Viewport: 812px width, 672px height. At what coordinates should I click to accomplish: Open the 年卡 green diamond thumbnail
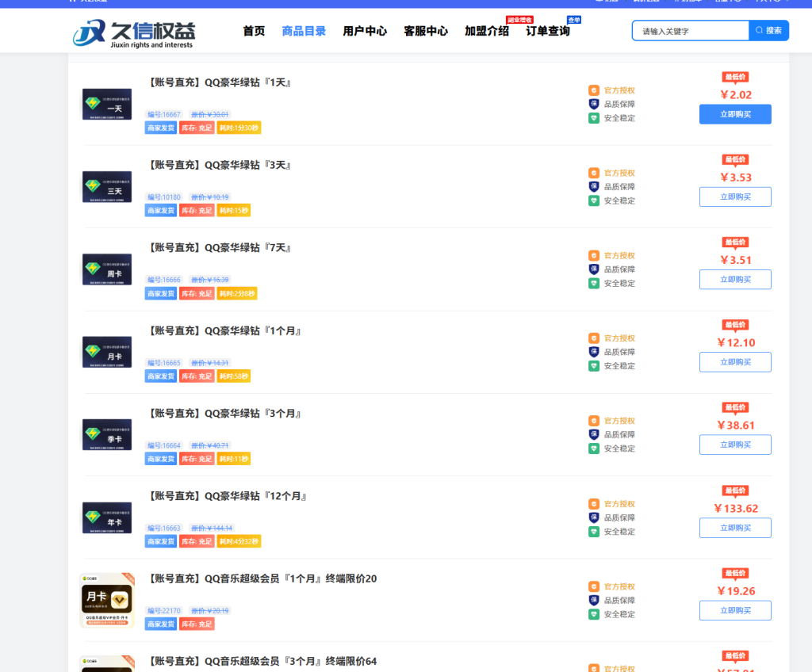tap(107, 517)
